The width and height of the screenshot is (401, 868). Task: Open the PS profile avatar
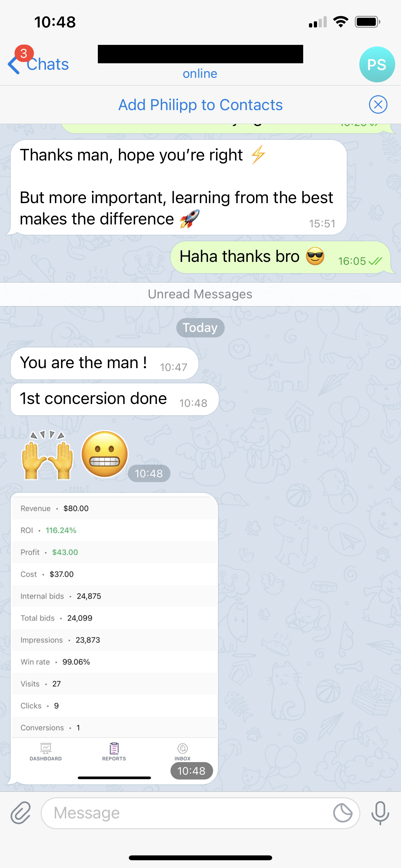(x=377, y=64)
